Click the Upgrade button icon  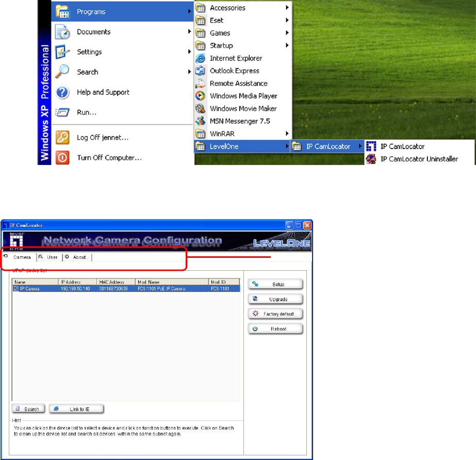(x=255, y=299)
